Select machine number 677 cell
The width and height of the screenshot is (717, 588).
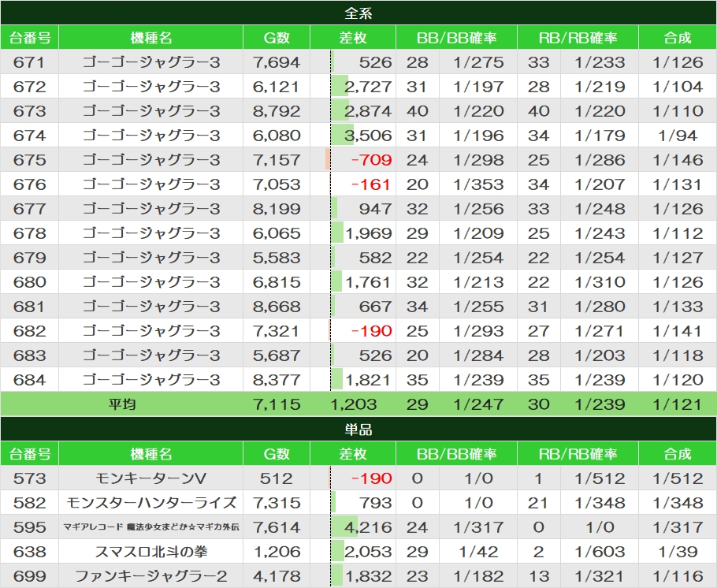(29, 209)
